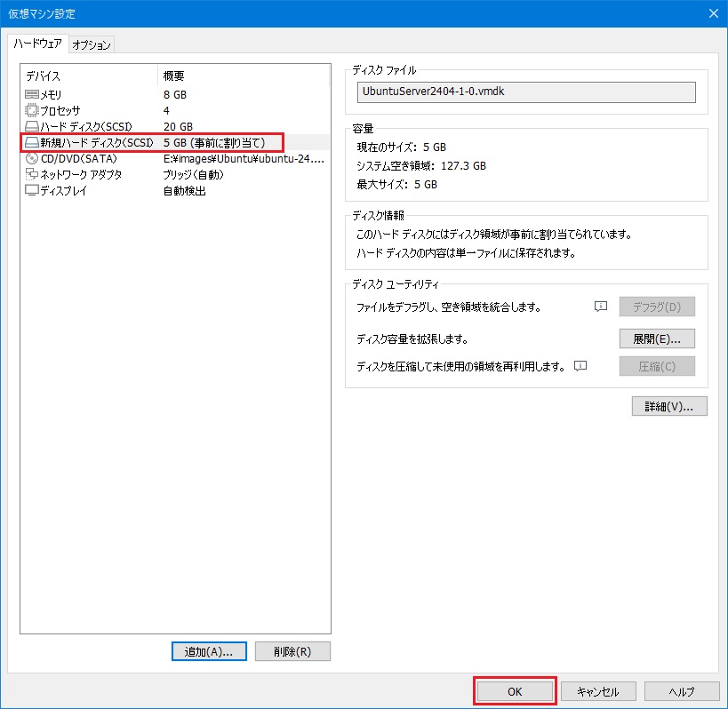Click the line reading ディスク容量を拡張します
Image resolution: width=728 pixels, height=709 pixels.
pos(412,339)
